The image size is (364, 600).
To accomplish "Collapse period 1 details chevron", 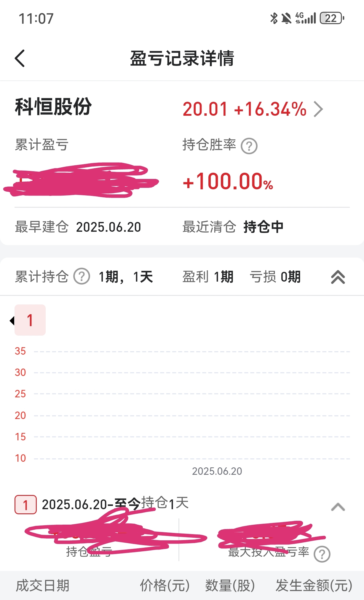I will (x=338, y=507).
